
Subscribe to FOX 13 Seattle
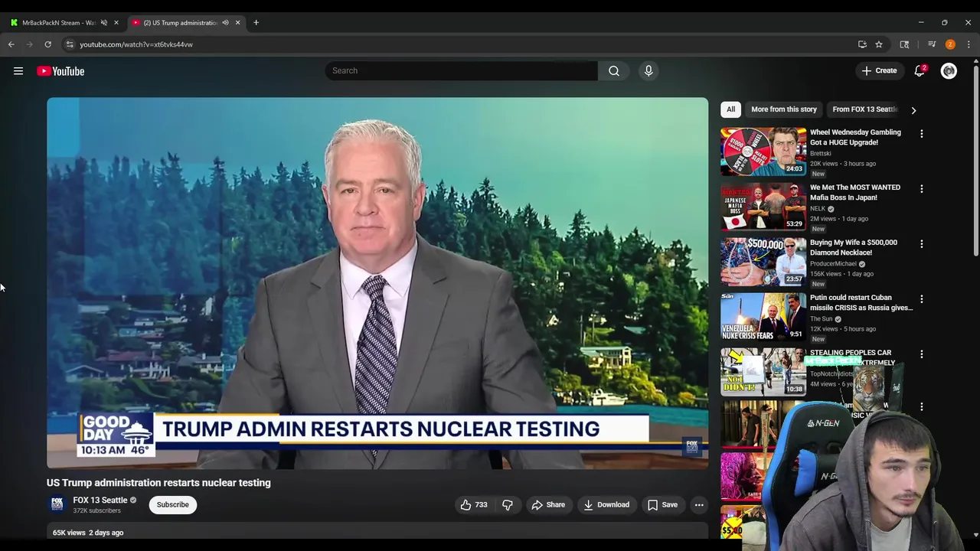coord(173,505)
